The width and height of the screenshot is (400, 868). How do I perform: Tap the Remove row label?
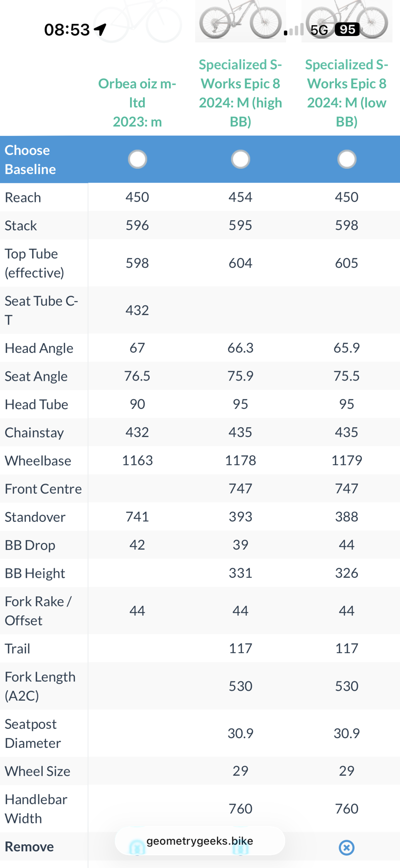(x=29, y=847)
